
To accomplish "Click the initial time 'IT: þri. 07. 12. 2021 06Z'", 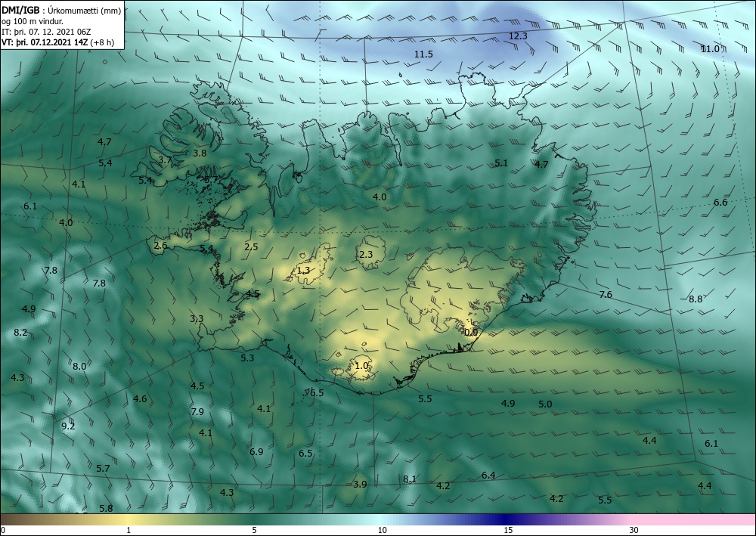I will [46, 31].
